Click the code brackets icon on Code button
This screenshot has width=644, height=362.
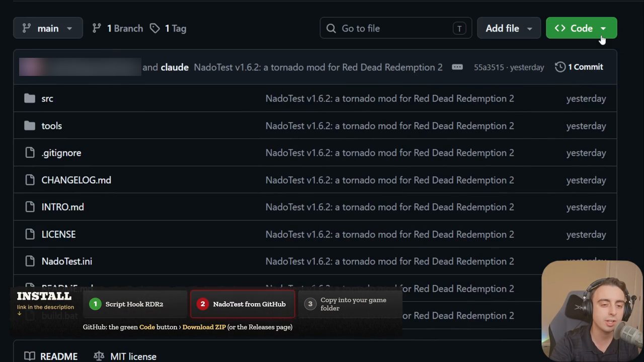click(x=560, y=28)
